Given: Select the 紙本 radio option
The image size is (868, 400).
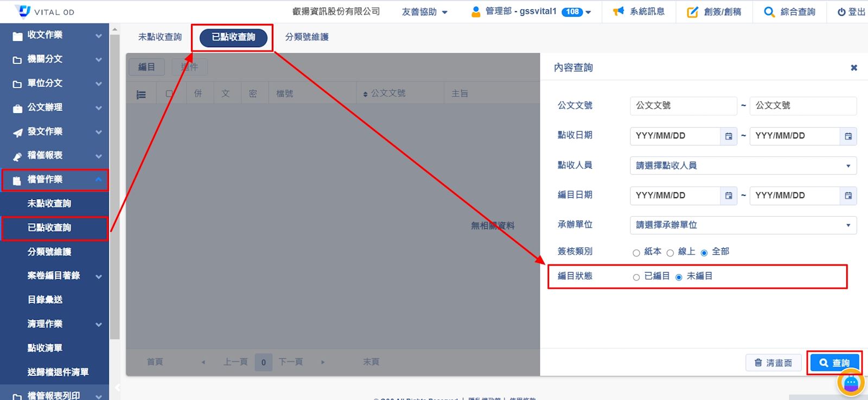Looking at the screenshot, I should click(x=636, y=253).
